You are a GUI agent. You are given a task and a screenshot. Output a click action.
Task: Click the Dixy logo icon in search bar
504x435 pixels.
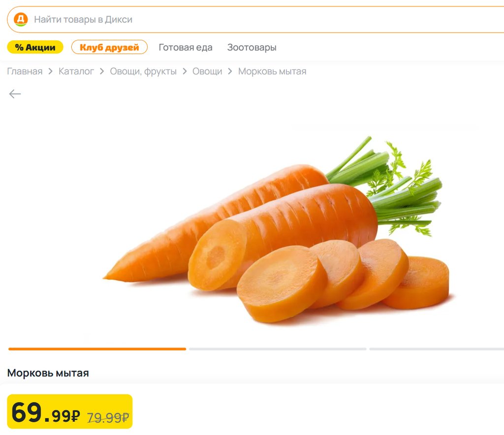[x=21, y=19]
